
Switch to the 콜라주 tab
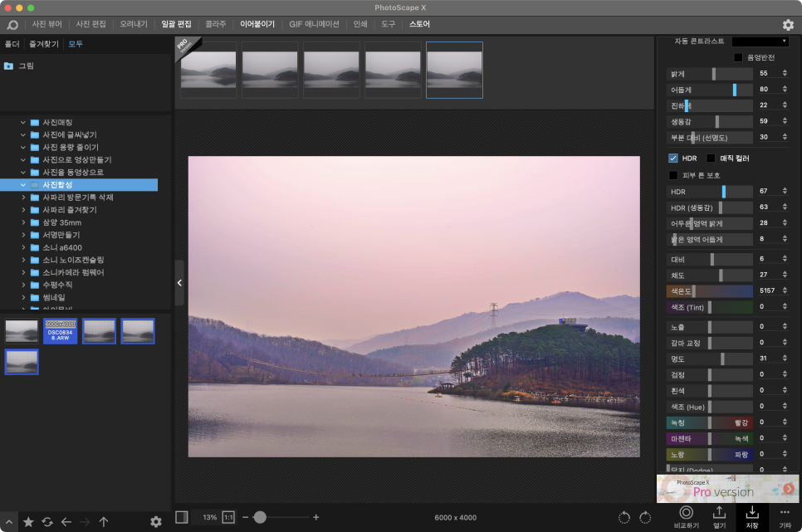tap(216, 25)
